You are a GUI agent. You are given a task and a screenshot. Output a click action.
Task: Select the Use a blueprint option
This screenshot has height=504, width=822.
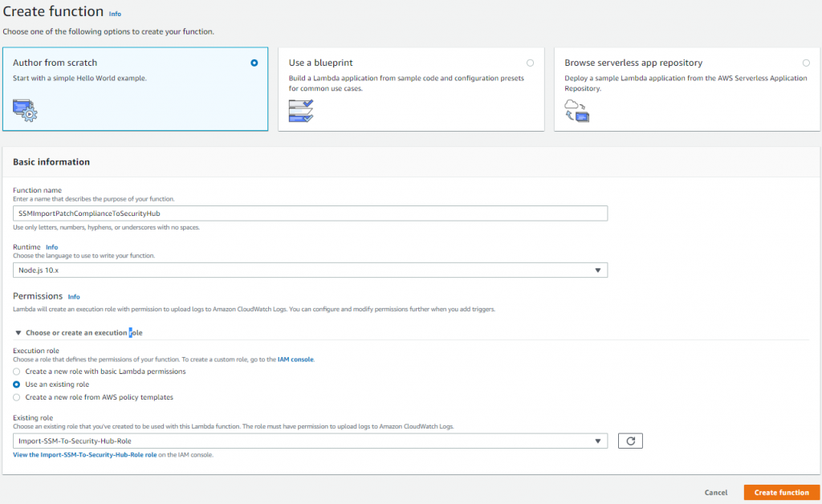(530, 62)
